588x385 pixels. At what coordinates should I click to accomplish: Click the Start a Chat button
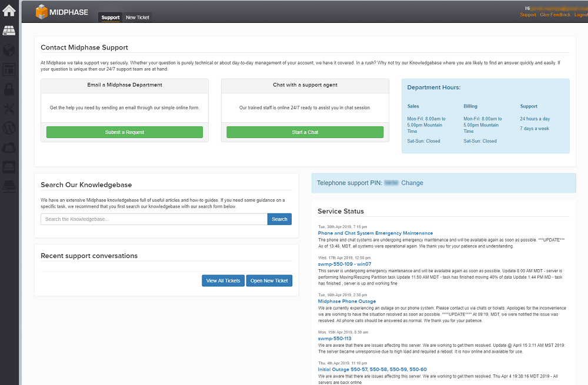tap(305, 132)
